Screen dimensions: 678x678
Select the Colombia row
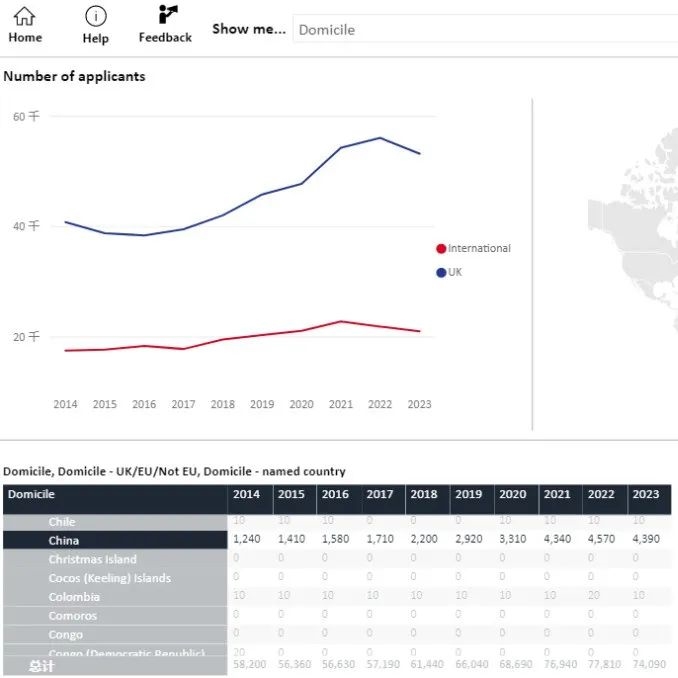tap(74, 597)
